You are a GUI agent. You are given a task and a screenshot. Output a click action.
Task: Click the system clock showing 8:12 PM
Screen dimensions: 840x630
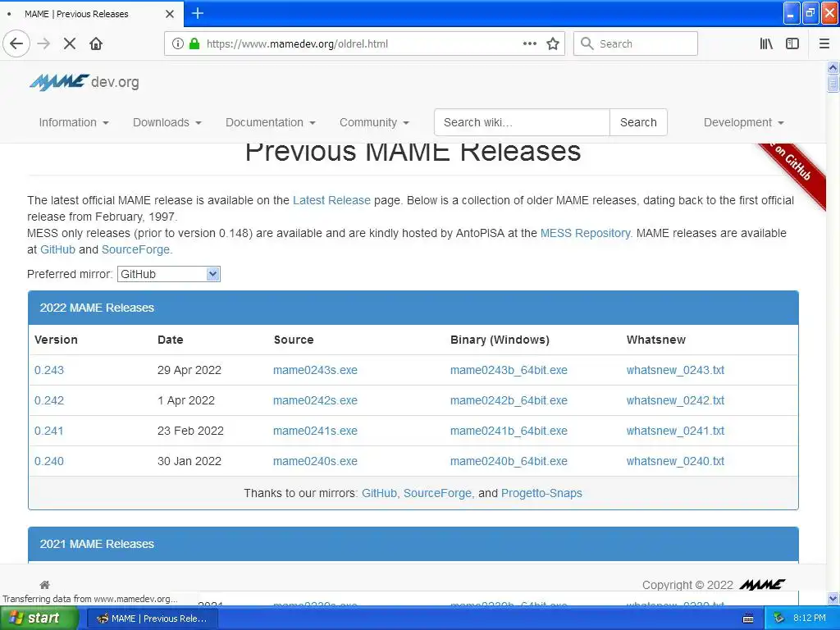pos(810,619)
